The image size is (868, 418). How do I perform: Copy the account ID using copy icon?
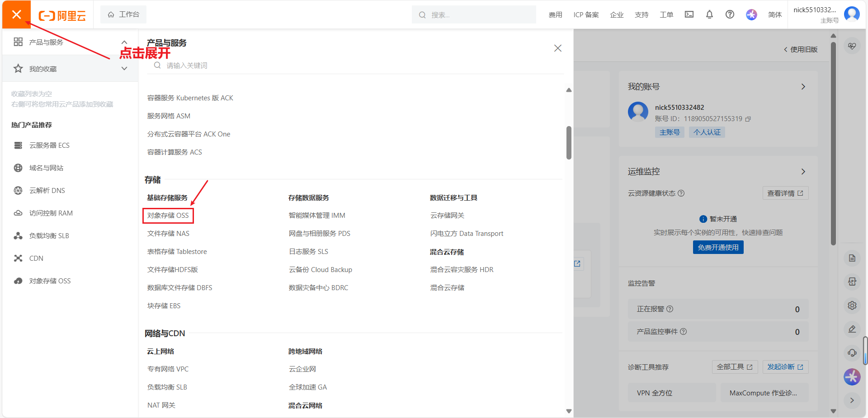748,119
